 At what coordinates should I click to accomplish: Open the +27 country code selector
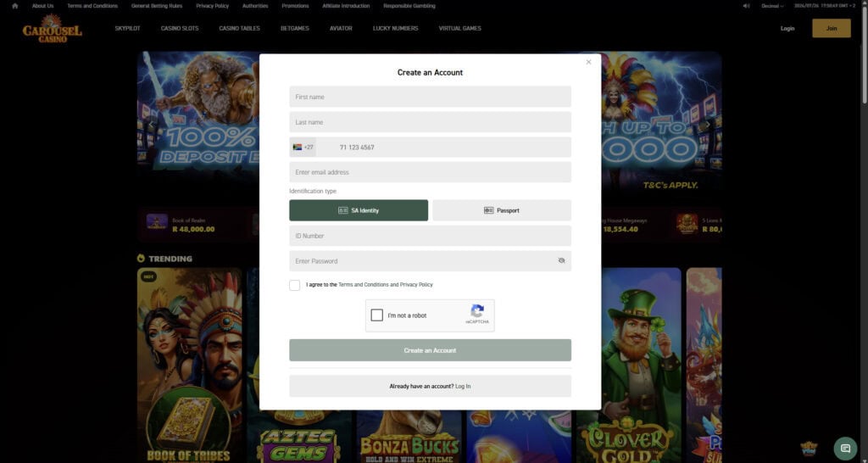coord(303,148)
